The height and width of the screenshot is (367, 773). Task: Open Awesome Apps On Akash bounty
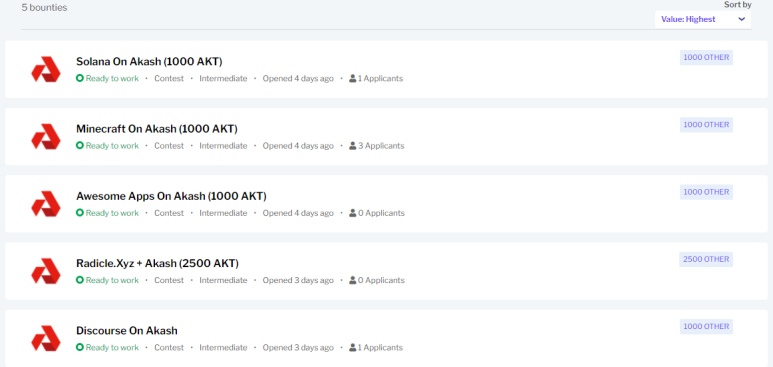point(171,196)
